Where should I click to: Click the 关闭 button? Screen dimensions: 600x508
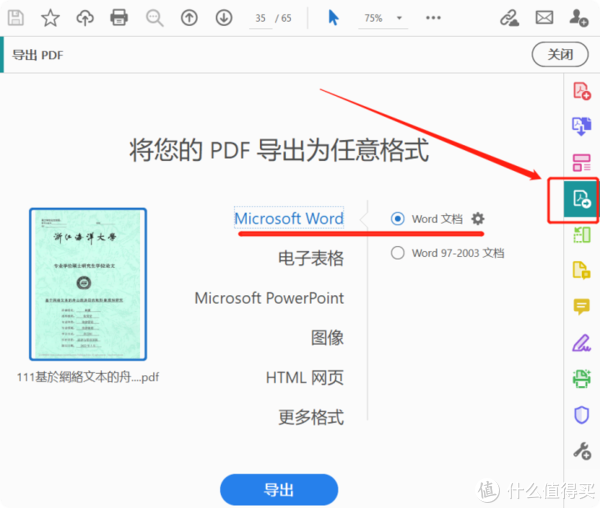pyautogui.click(x=560, y=54)
